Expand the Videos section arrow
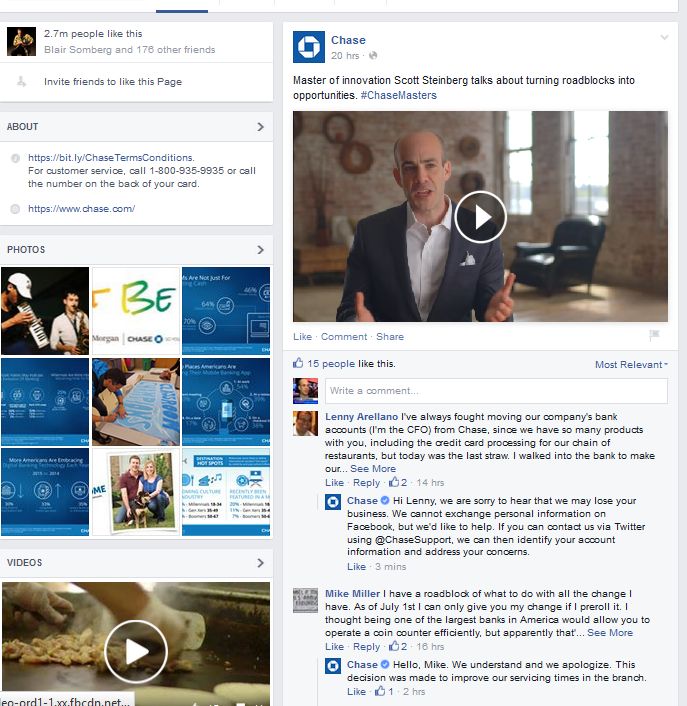687x706 pixels. tap(260, 563)
